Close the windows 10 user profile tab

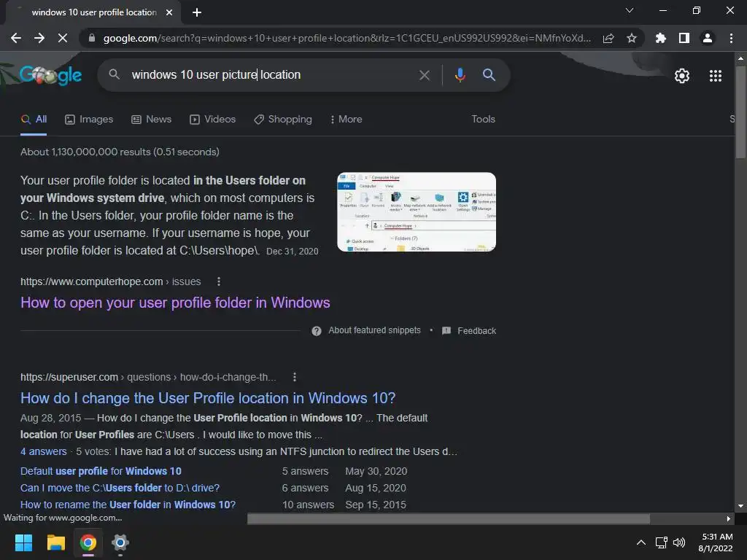click(x=169, y=12)
